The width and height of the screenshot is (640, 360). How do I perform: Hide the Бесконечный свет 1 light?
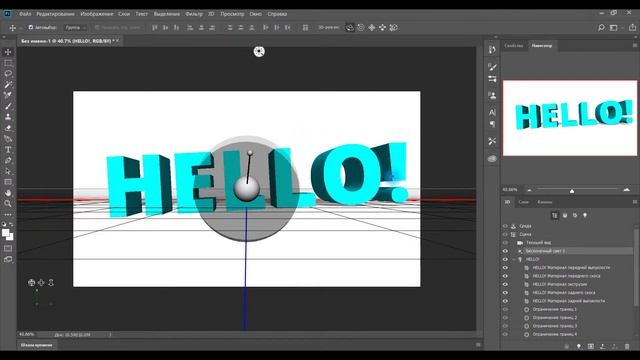pyautogui.click(x=505, y=251)
